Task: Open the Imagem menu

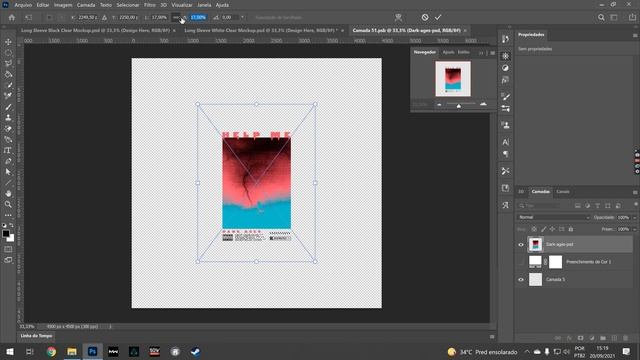Action: pyautogui.click(x=63, y=5)
